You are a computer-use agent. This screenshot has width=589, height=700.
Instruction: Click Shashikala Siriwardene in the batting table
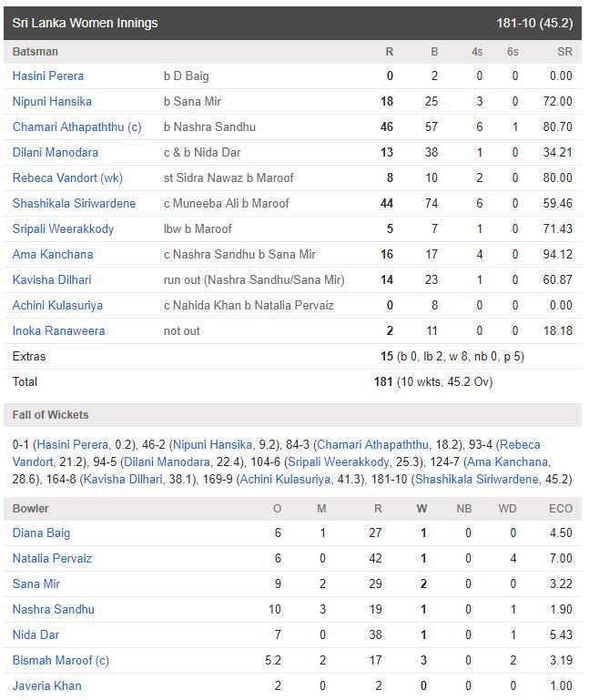pyautogui.click(x=74, y=204)
